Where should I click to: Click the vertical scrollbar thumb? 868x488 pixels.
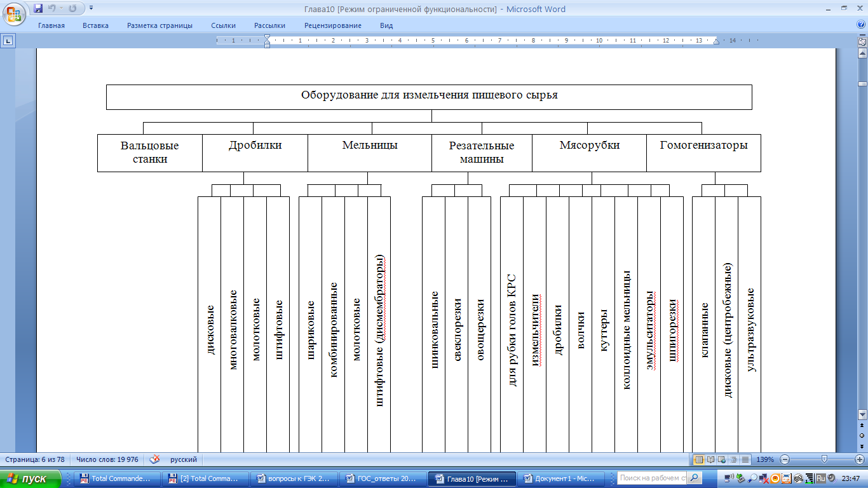862,83
